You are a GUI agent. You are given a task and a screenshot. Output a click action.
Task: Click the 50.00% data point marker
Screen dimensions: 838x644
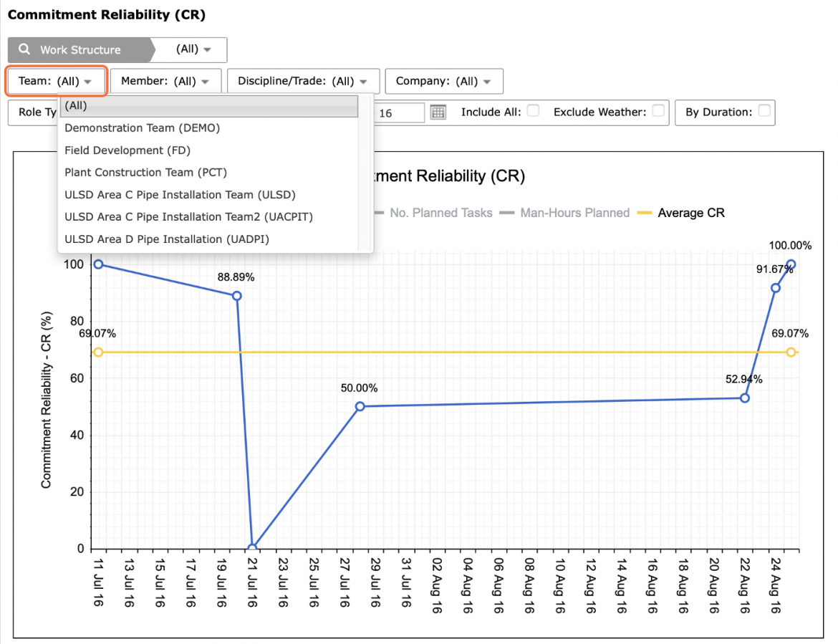click(360, 406)
